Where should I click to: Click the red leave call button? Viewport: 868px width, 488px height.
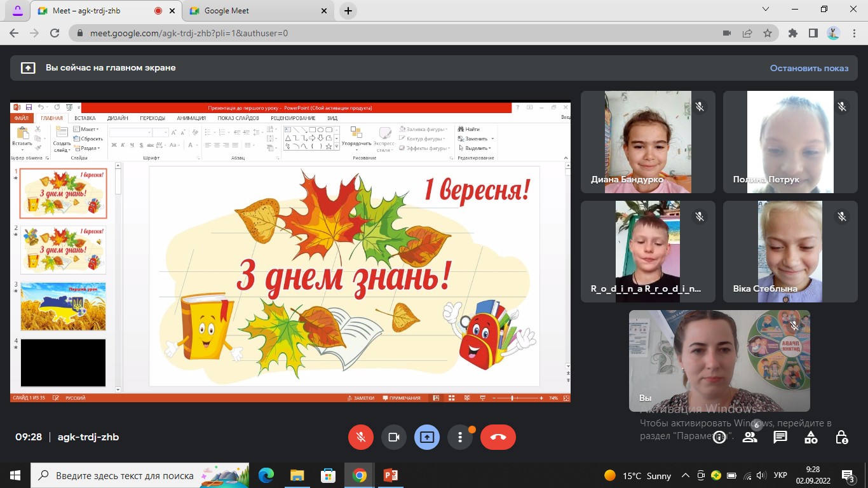(x=498, y=437)
